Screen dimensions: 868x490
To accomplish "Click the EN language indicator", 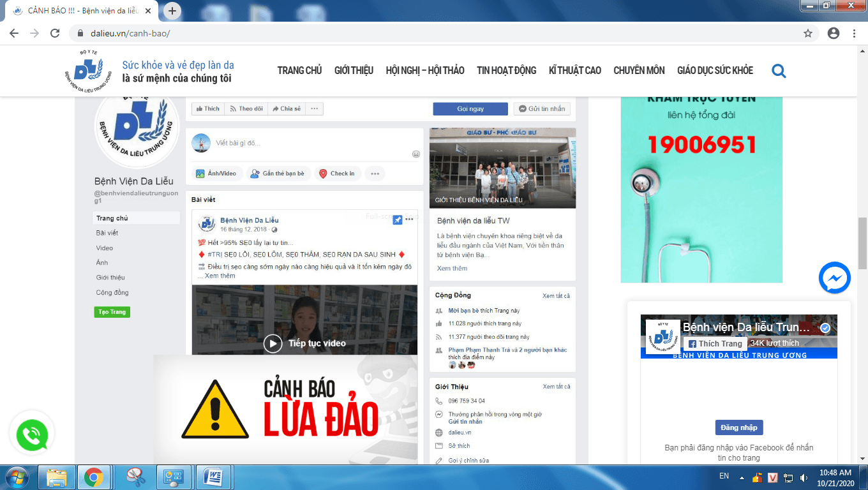I will [x=724, y=476].
